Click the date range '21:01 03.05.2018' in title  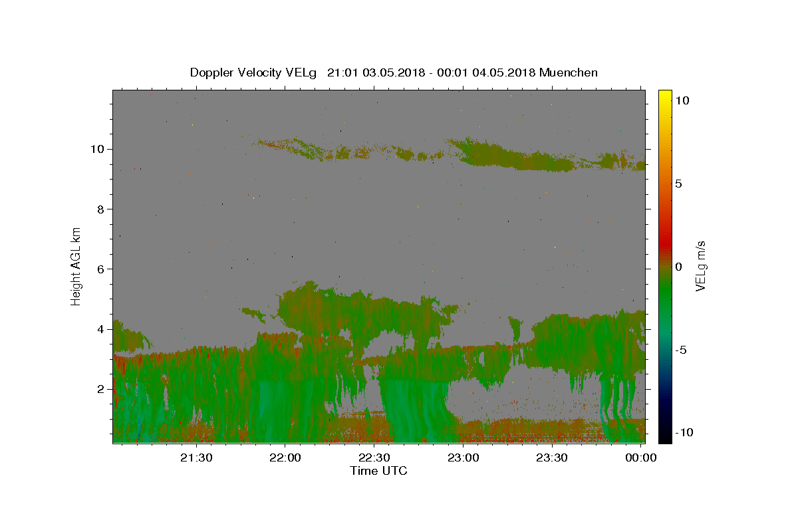click(375, 72)
